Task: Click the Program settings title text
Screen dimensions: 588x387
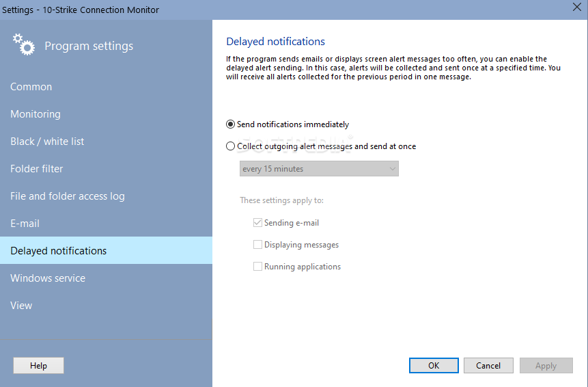Action: click(89, 46)
